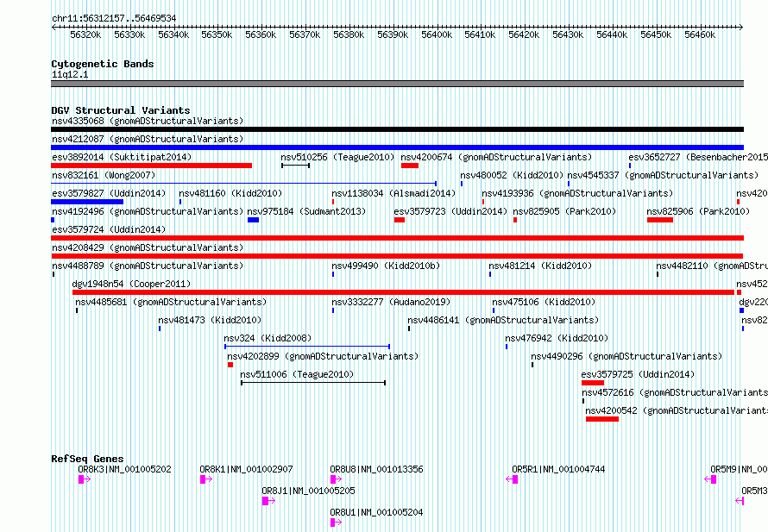Image resolution: width=768 pixels, height=532 pixels.
Task: Click the nsv481160 (Kidd2010) label
Action: click(230, 193)
